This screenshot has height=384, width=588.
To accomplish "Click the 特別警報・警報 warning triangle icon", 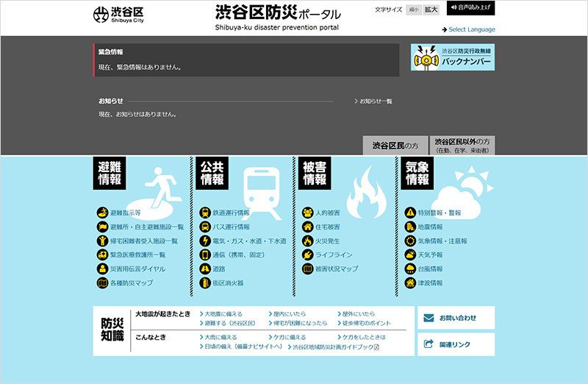I will 410,213.
